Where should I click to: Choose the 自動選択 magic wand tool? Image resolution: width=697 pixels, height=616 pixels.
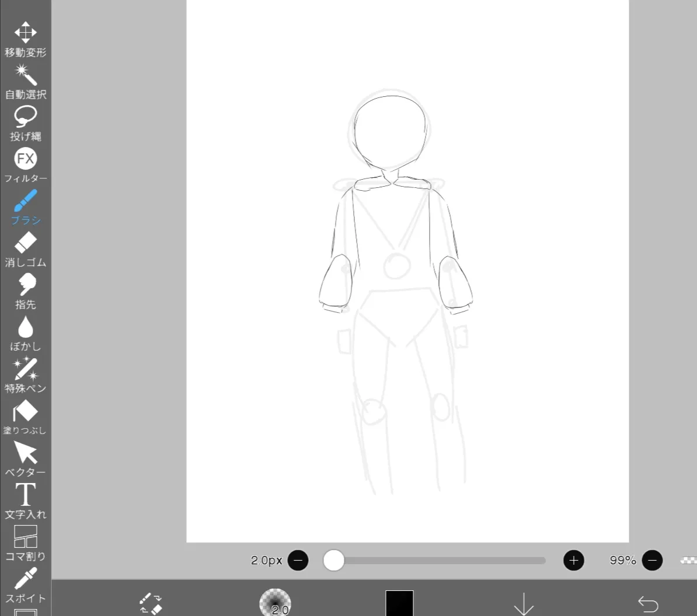[x=25, y=82]
